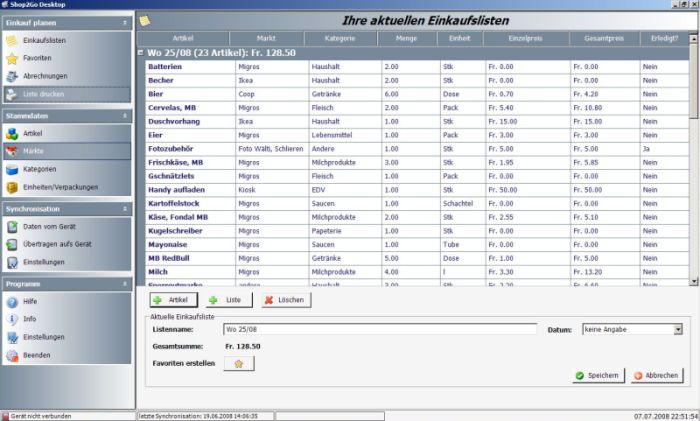Sort by the Artikel column header
The width and height of the screenshot is (700, 421).
pyautogui.click(x=183, y=38)
